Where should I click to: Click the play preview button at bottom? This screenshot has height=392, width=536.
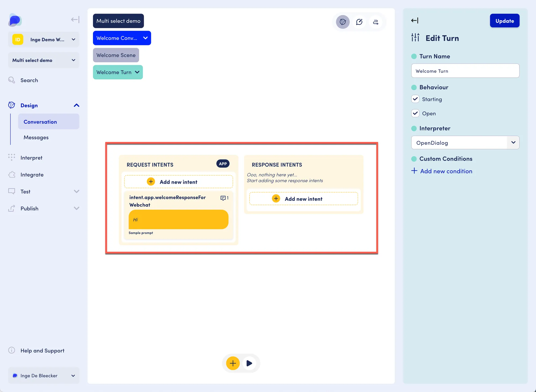tap(249, 363)
